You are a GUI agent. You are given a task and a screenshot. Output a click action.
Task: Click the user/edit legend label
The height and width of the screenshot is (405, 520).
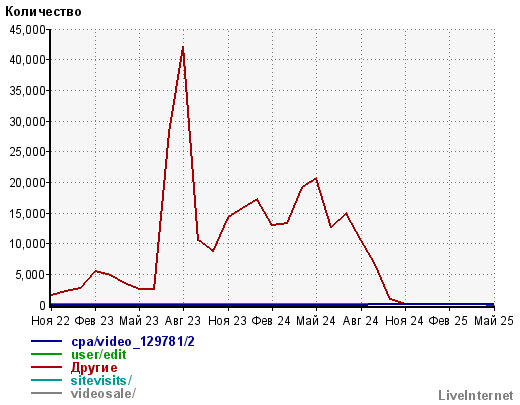(99, 355)
